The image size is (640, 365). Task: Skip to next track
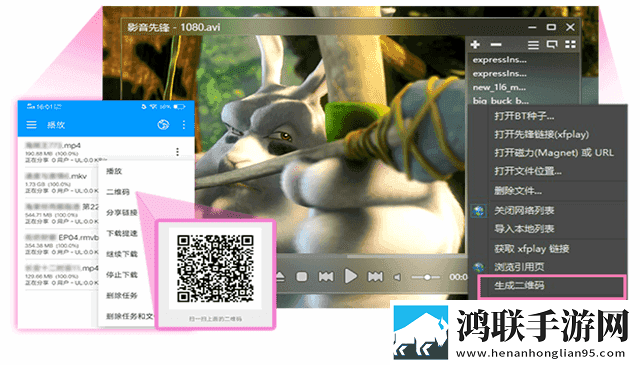[x=375, y=277]
